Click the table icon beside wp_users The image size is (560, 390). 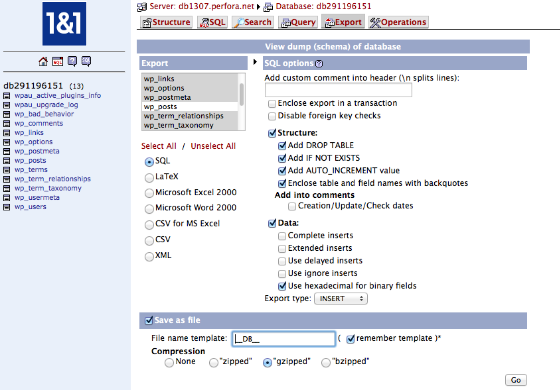[x=6, y=207]
